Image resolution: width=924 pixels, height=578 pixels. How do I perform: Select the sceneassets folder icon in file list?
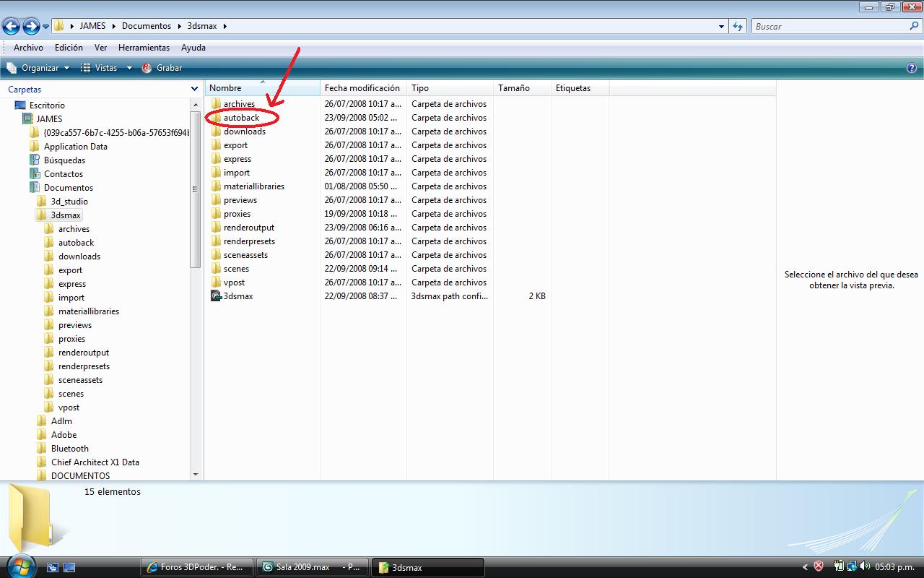tap(216, 255)
